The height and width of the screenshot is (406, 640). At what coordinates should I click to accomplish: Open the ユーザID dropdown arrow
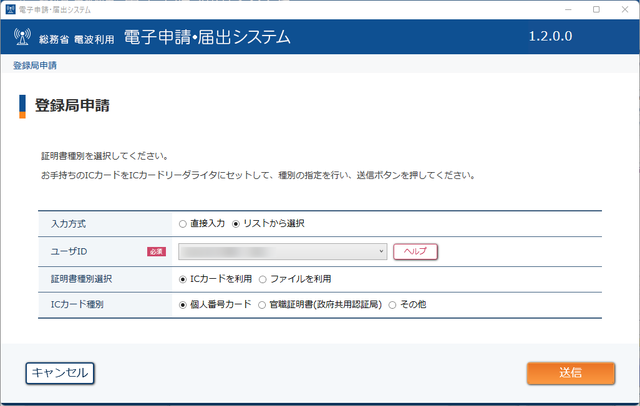coord(381,251)
